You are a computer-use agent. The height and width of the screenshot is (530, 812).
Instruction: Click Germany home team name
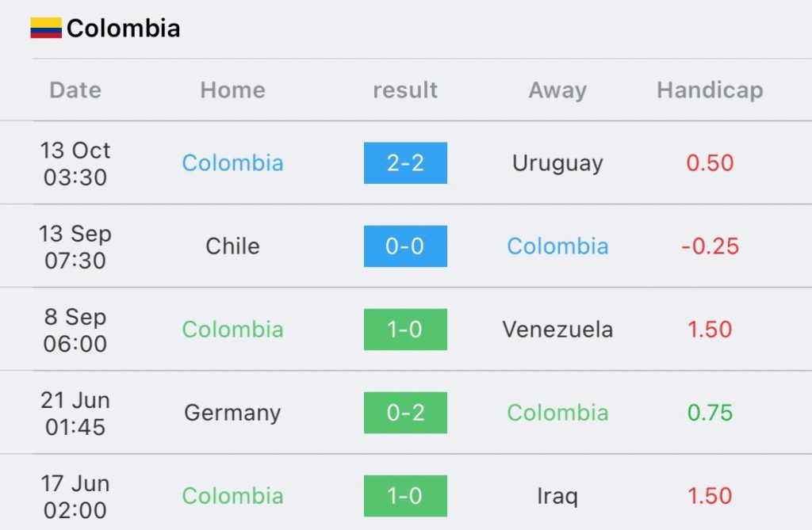click(232, 414)
